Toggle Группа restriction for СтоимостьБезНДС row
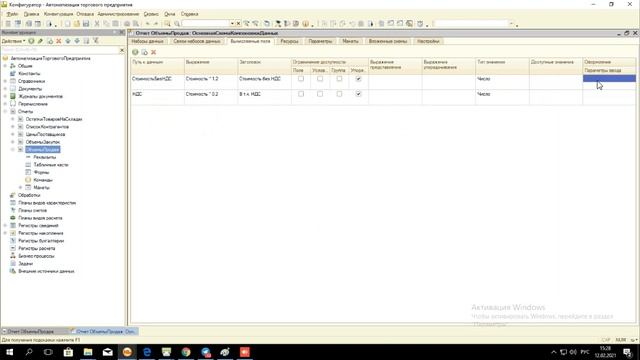 [x=339, y=79]
